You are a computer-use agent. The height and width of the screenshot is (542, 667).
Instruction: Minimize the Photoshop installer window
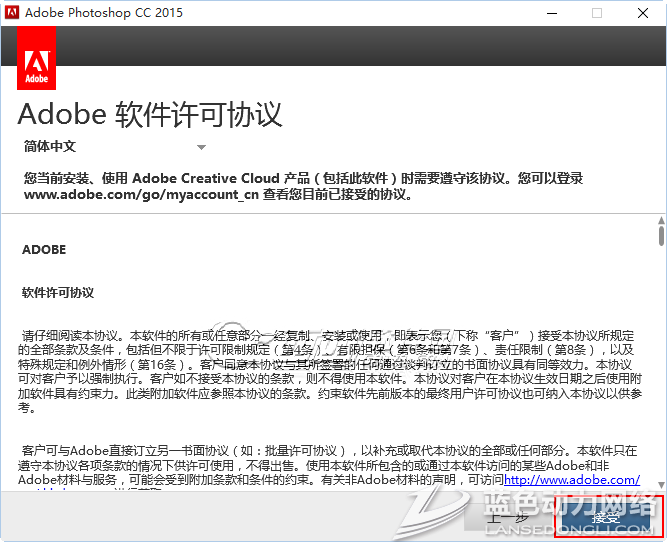pyautogui.click(x=551, y=13)
